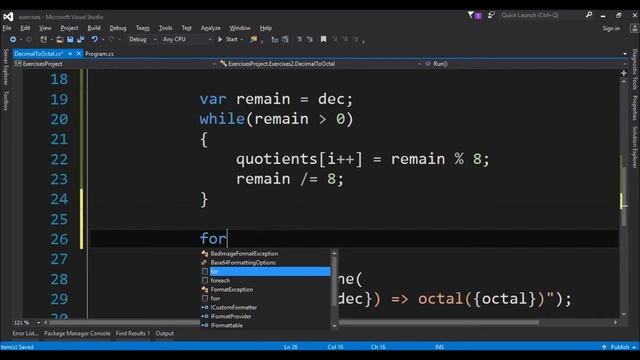
Task: Expand the open documents list arrow
Action: click(x=625, y=54)
